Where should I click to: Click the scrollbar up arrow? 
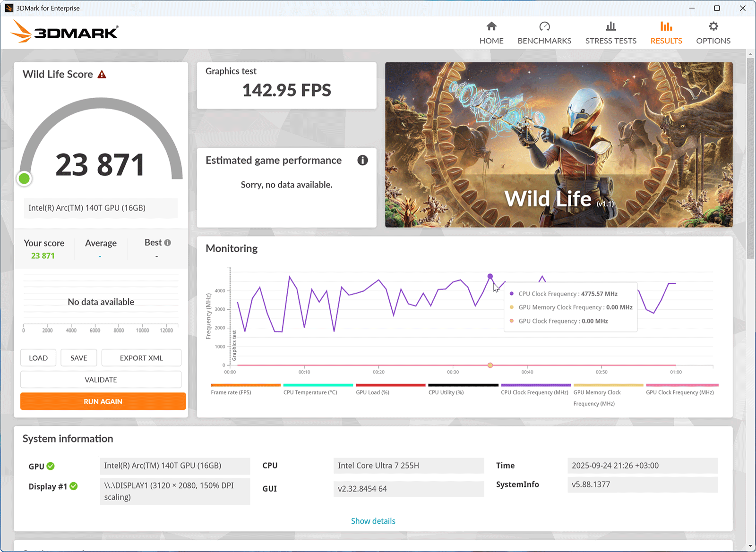(750, 54)
